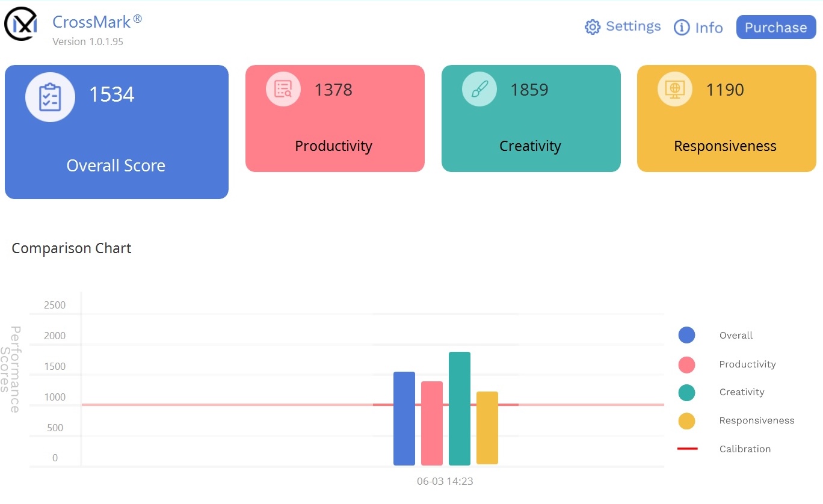Image resolution: width=823 pixels, height=504 pixels.
Task: Toggle the Productivity legend pink swatch
Action: tap(686, 364)
